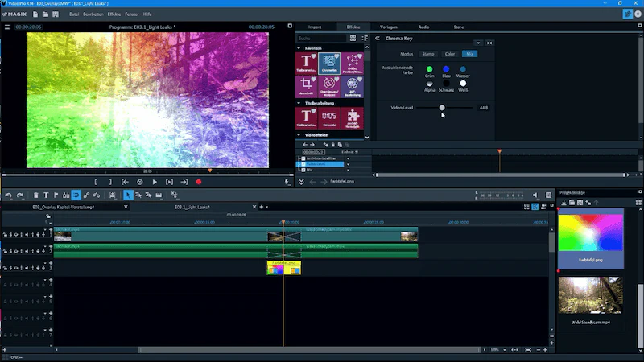Pick the Grün key color
The image size is (644, 362).
[430, 69]
